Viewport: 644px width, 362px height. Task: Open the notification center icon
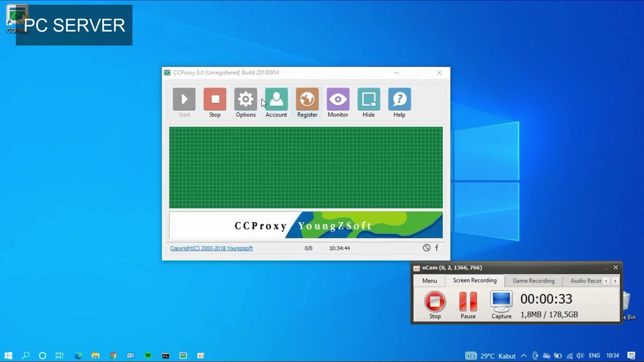click(631, 356)
